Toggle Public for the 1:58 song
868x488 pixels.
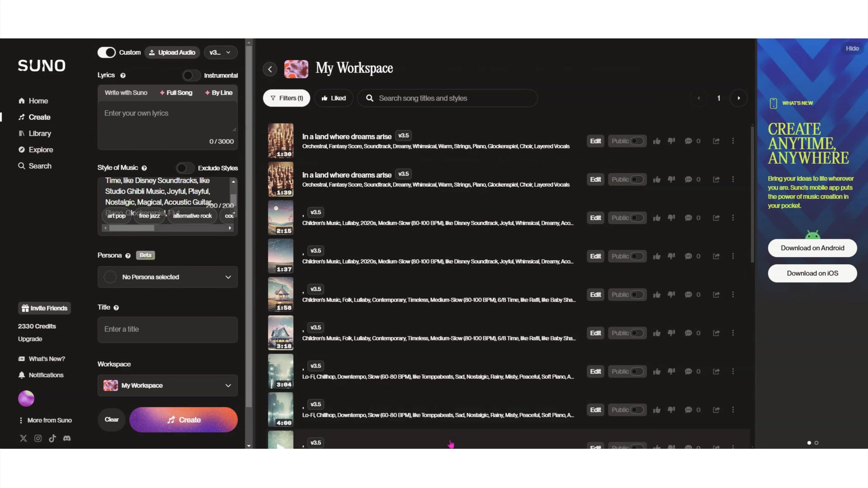636,295
